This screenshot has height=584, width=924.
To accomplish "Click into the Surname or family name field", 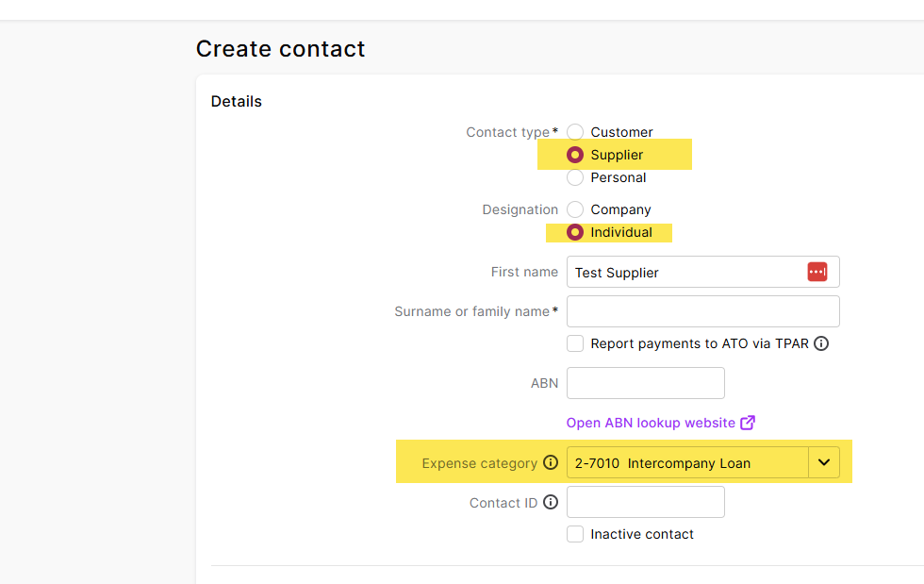I will click(x=702, y=311).
